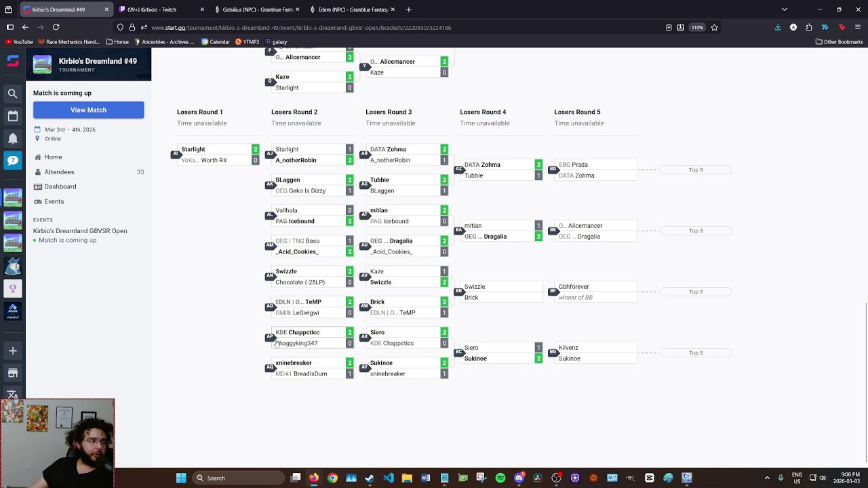Open the start.gg search icon in sidebar
The width and height of the screenshot is (868, 488).
pos(12,94)
